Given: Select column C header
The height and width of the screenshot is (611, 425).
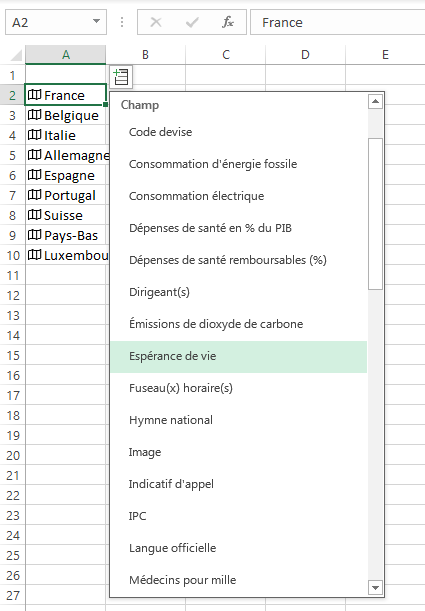Looking at the screenshot, I should tap(226, 55).
